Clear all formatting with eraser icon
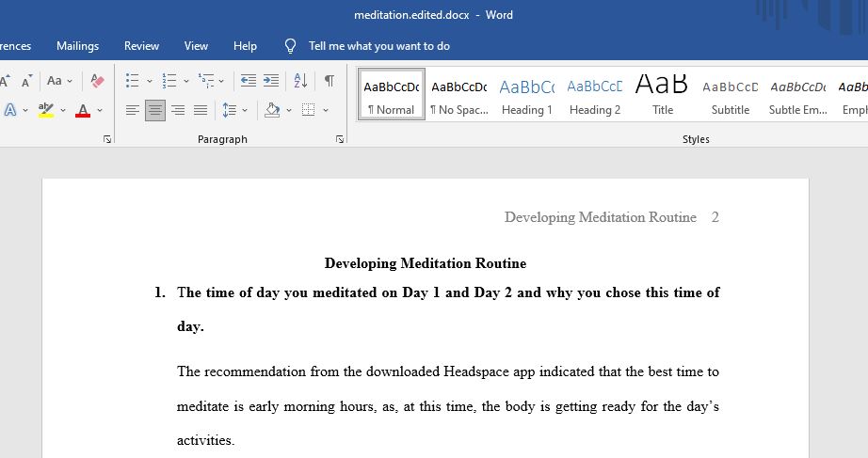The width and height of the screenshot is (868, 458). tap(97, 81)
